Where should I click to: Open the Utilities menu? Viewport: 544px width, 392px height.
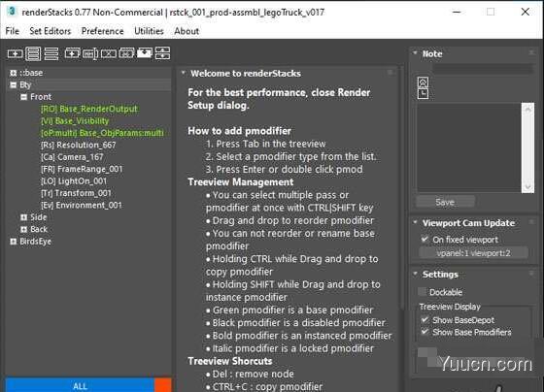[149, 31]
